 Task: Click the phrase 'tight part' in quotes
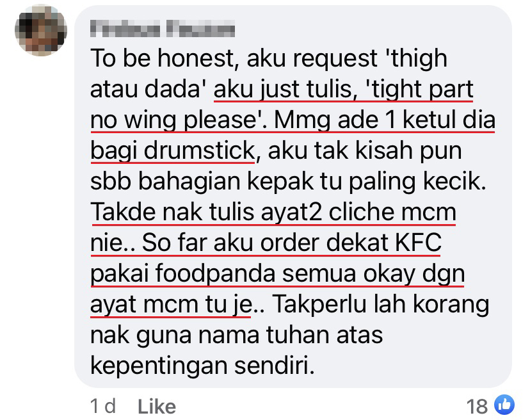420,89
